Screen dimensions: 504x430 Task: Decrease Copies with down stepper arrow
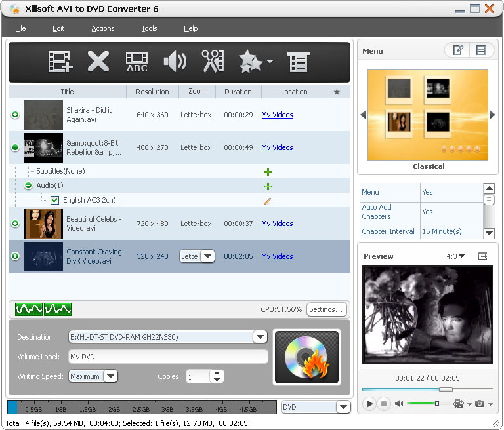(217, 380)
